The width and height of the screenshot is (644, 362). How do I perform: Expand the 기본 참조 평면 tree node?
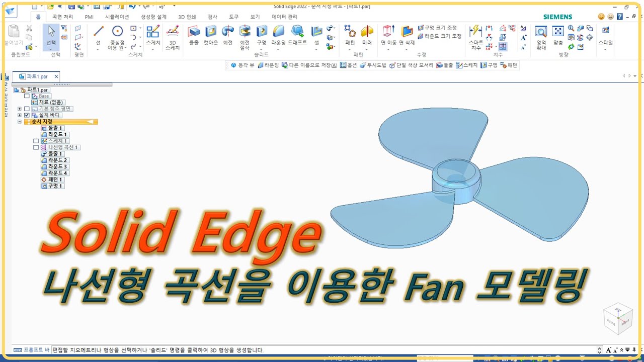(x=20, y=109)
